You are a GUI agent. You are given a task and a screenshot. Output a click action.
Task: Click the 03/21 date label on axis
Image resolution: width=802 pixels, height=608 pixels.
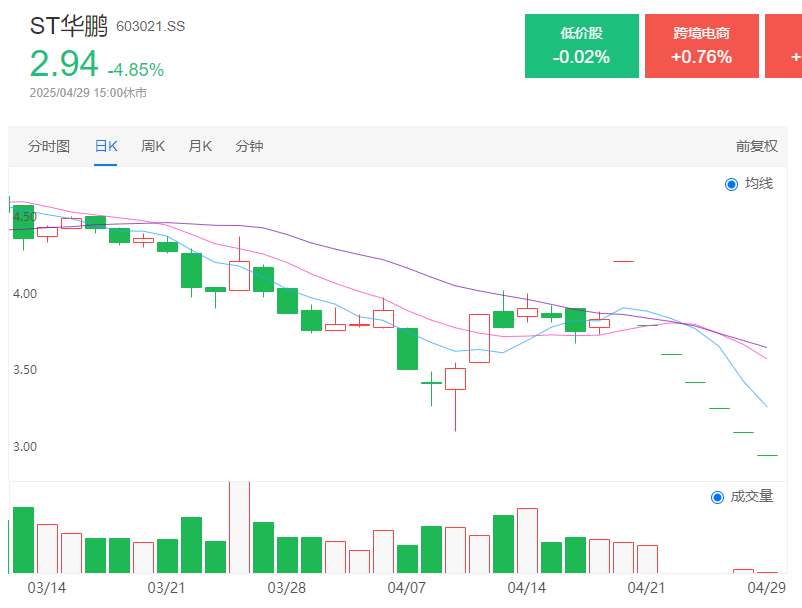(167, 587)
